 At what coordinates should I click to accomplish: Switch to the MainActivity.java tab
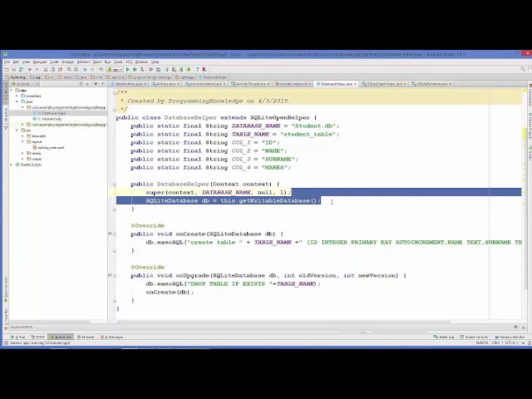(129, 84)
